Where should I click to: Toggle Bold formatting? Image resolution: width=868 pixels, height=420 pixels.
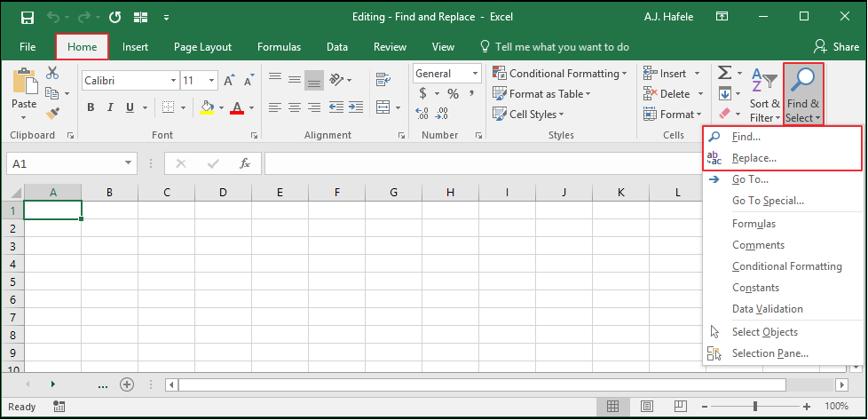coord(91,107)
